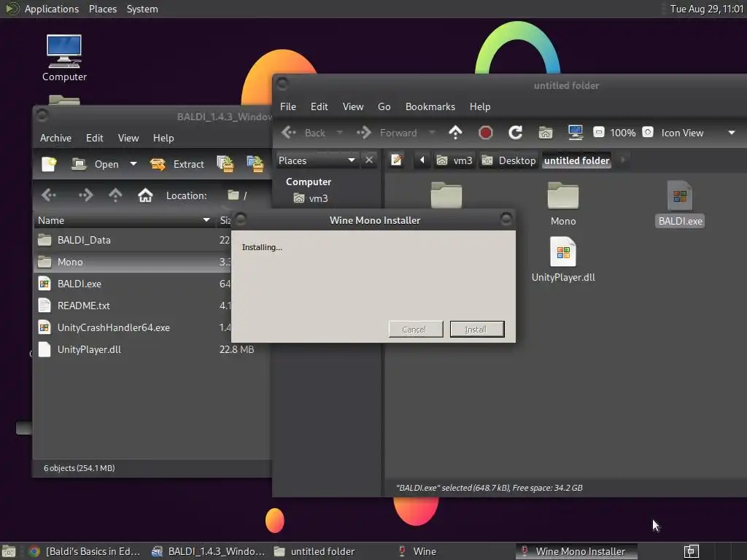Go up one level in archive manager
The image size is (747, 560).
tap(115, 195)
